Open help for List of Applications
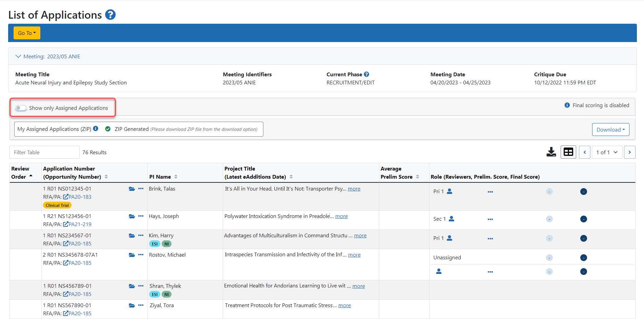Image resolution: width=644 pixels, height=319 pixels. tap(110, 15)
